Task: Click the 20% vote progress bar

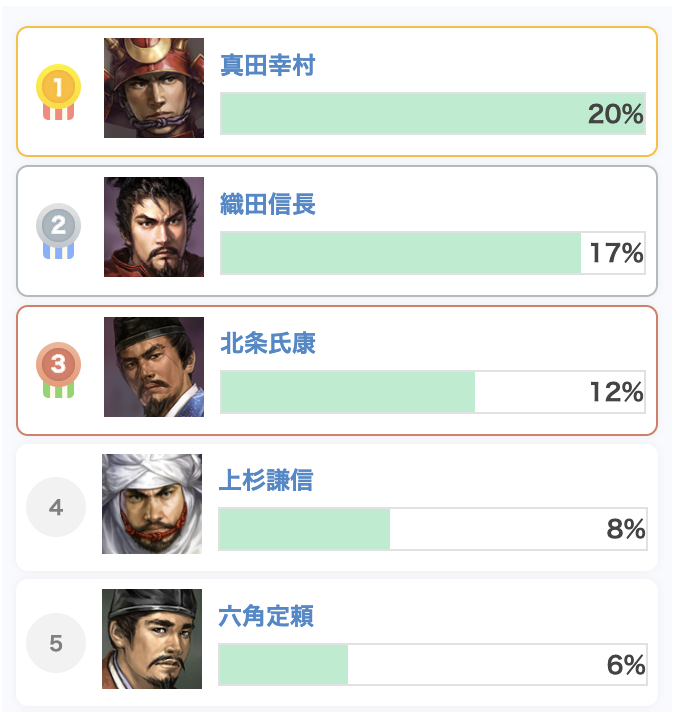Action: (432, 114)
